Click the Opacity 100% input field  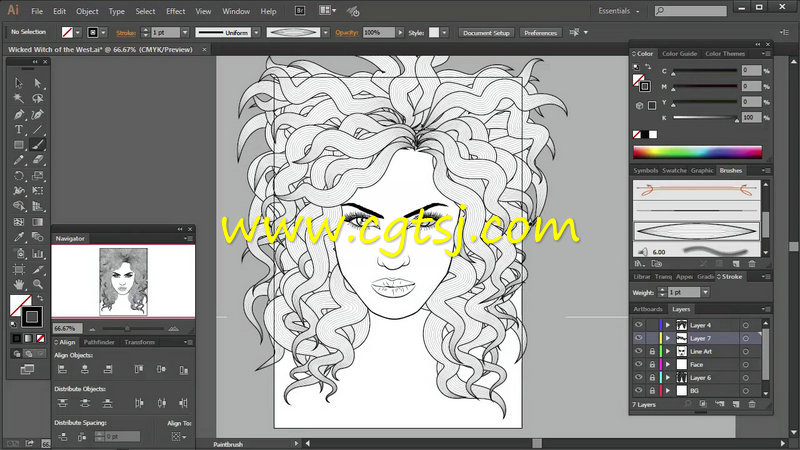[x=378, y=32]
